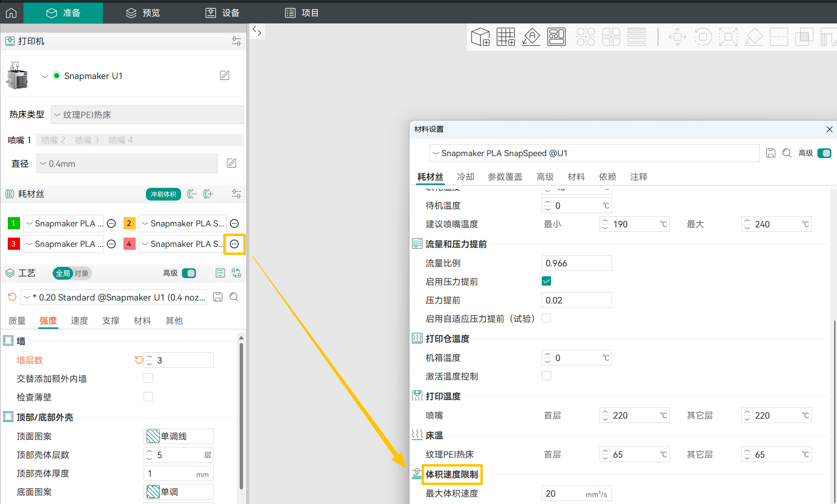Open printer settings sliders icon

coord(236,41)
